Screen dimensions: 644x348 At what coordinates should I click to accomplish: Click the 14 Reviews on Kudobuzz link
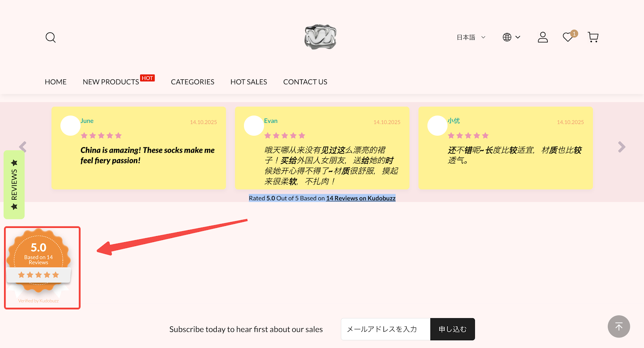(x=361, y=198)
